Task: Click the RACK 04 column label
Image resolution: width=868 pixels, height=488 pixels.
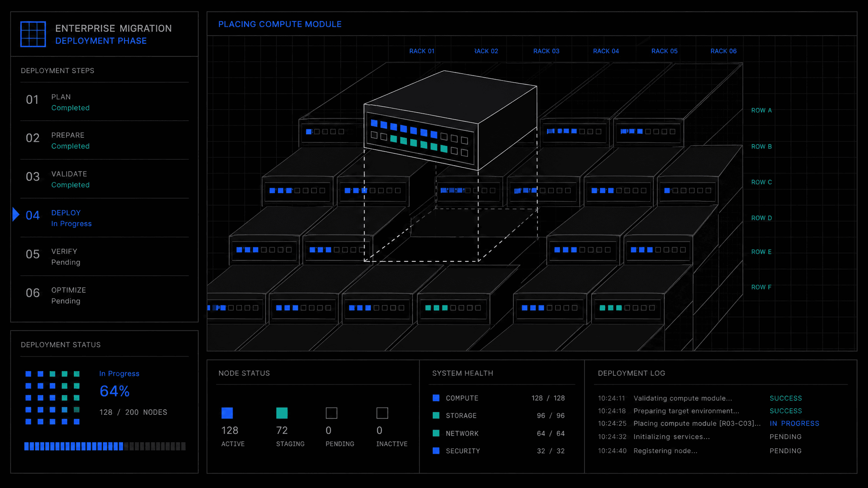Action: pos(606,51)
